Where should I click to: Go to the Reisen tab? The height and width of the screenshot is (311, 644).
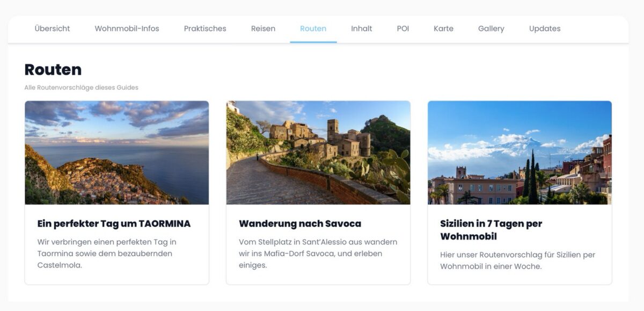[263, 28]
